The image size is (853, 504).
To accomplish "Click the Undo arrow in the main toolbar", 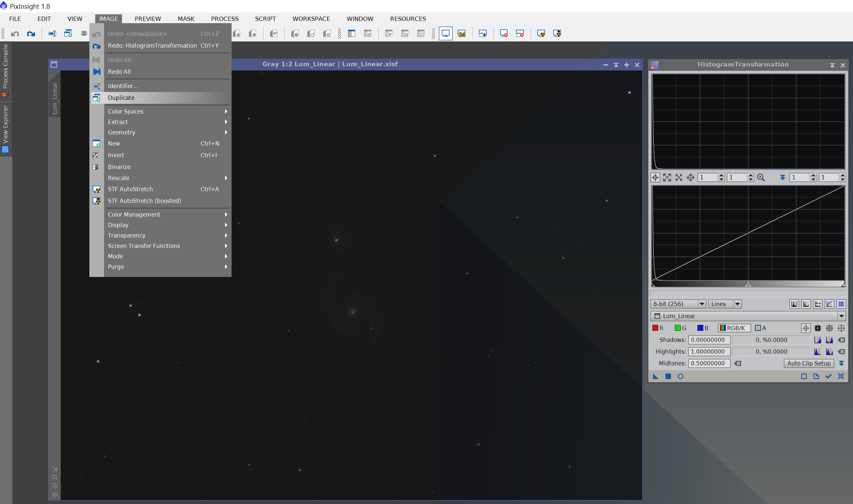I will pos(15,33).
